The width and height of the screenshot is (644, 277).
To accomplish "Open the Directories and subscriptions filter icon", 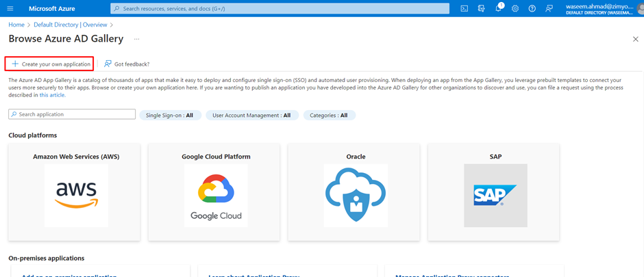I will click(x=482, y=9).
